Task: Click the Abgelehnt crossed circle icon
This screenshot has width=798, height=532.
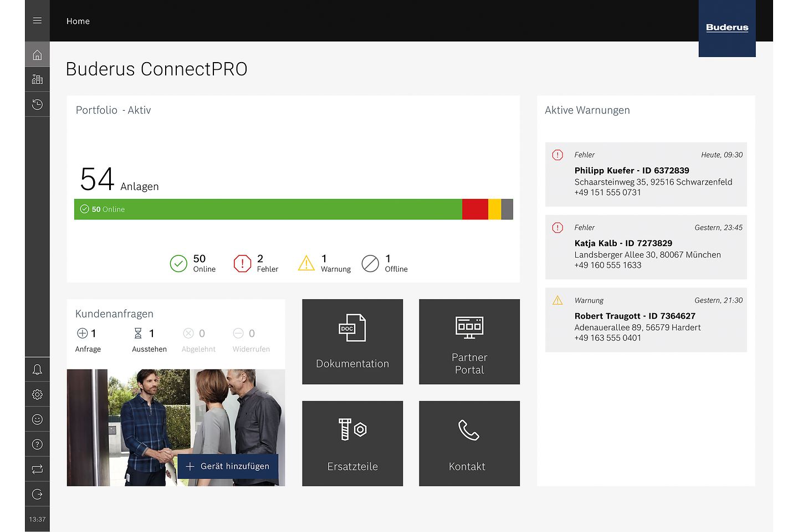Action: 188,333
